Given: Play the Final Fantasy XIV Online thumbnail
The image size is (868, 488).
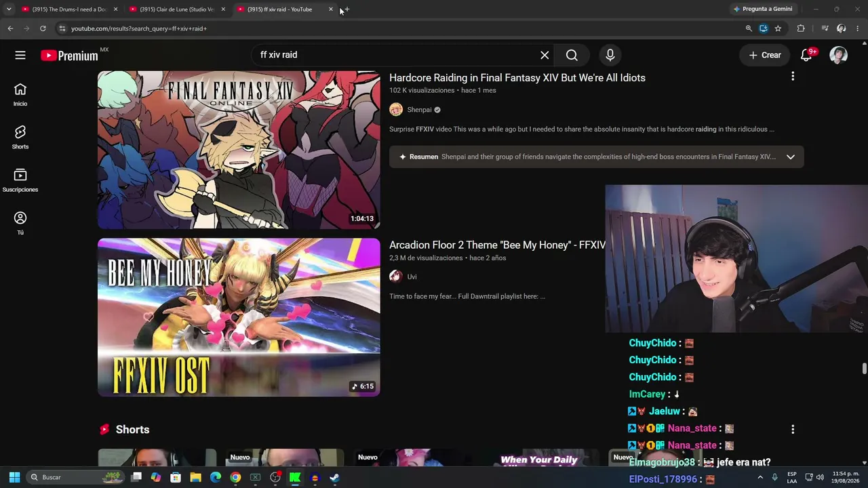Looking at the screenshot, I should [239, 150].
